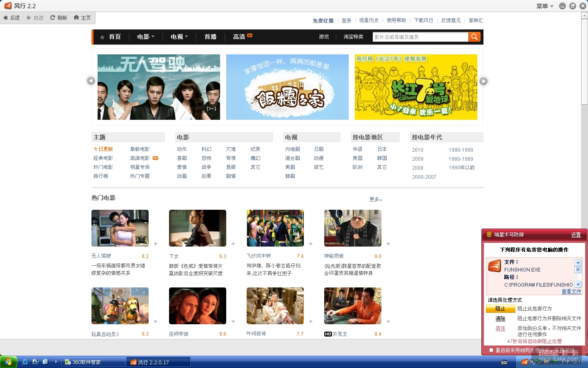Switch to 360软件管家 in the taskbar
The image size is (588, 368).
pos(93,362)
